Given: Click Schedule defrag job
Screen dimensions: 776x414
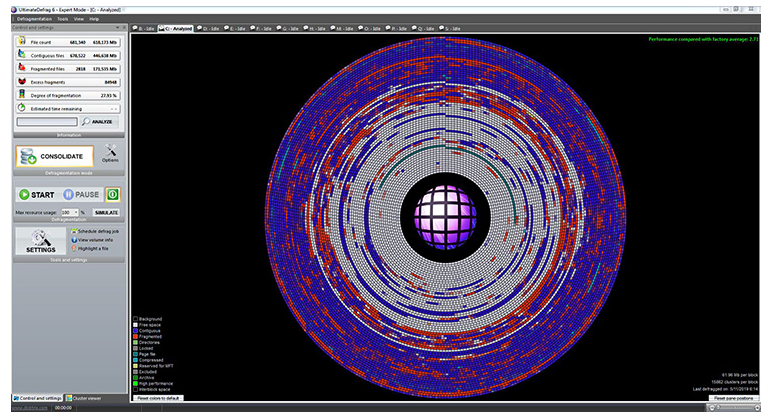Looking at the screenshot, I should point(98,231).
